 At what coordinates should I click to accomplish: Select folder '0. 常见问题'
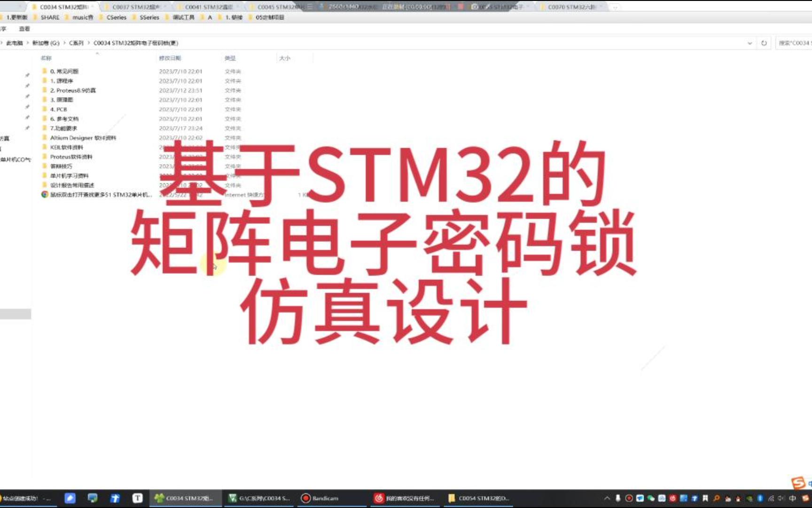pyautogui.click(x=64, y=71)
